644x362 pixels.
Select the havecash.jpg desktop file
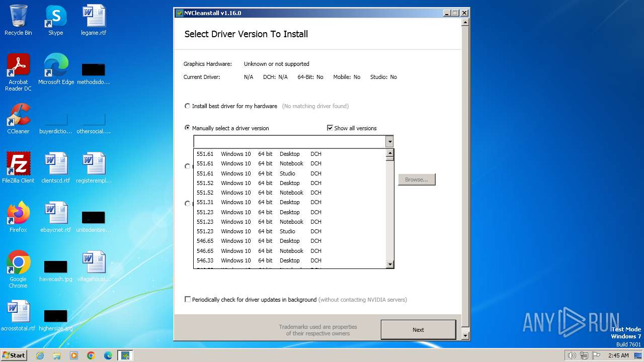pyautogui.click(x=56, y=271)
